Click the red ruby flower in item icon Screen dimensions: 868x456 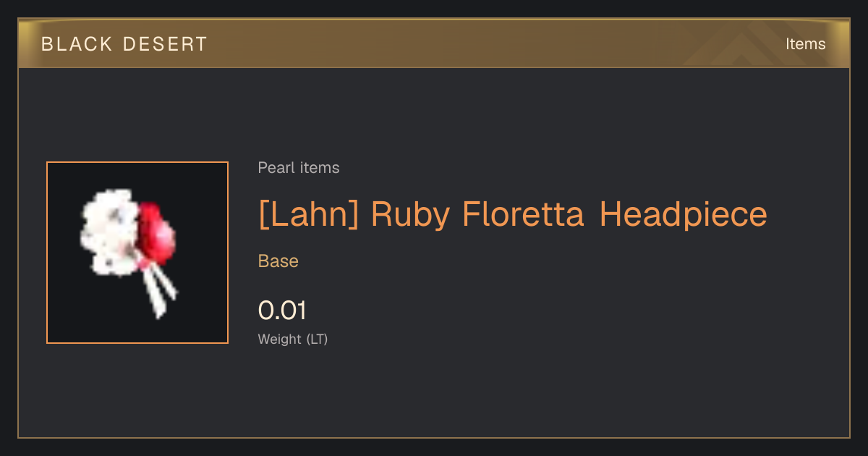(158, 233)
